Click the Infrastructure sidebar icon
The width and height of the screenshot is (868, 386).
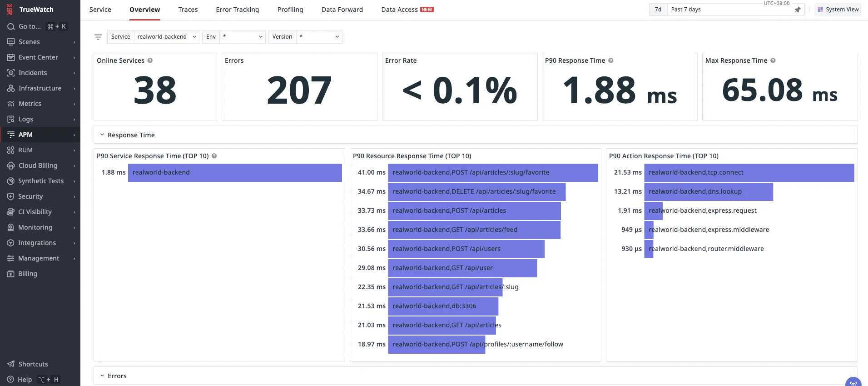tap(11, 88)
